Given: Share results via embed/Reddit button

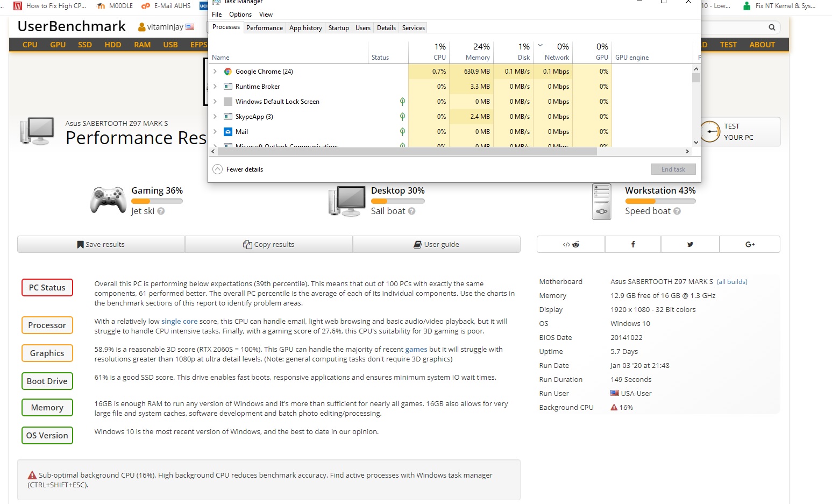Looking at the screenshot, I should 571,244.
